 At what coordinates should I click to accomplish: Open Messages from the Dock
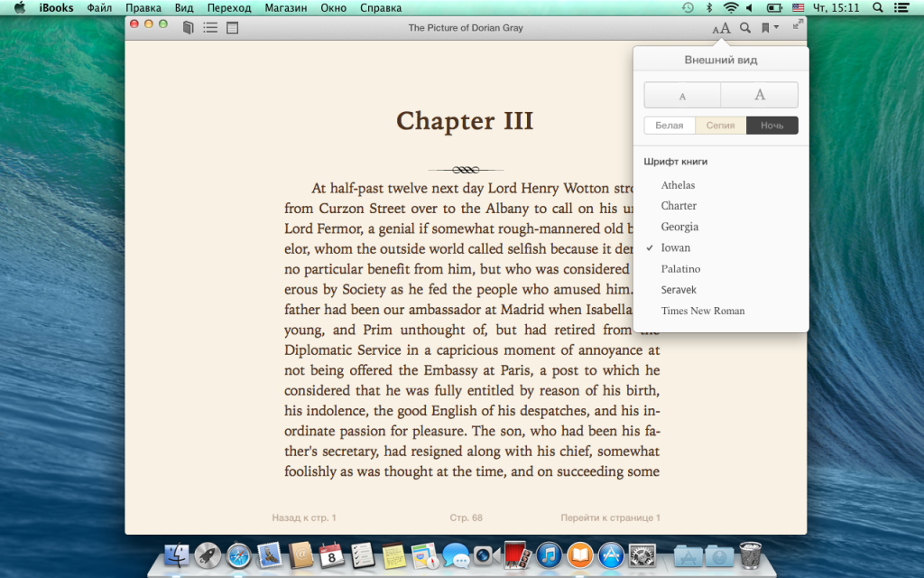click(456, 555)
